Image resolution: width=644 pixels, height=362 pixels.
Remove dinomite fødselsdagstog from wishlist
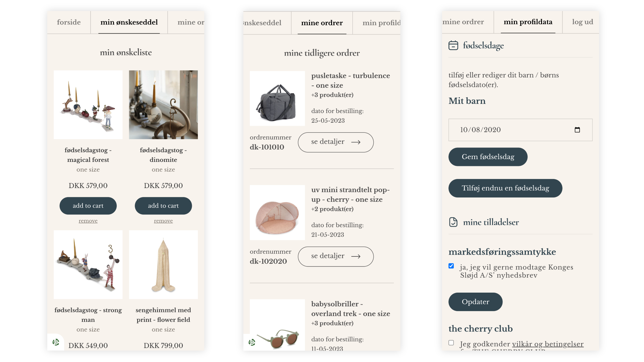click(x=163, y=221)
